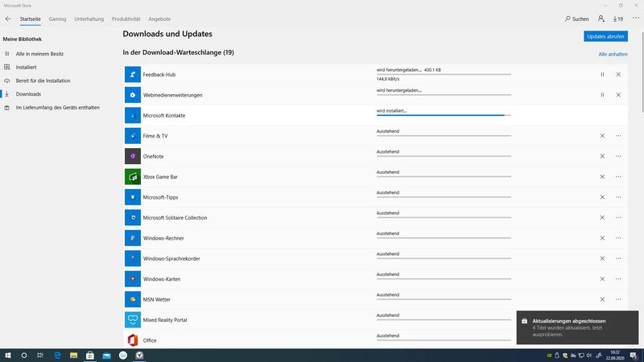Open more options for OneNote
This screenshot has width=644, height=362.
tap(618, 156)
